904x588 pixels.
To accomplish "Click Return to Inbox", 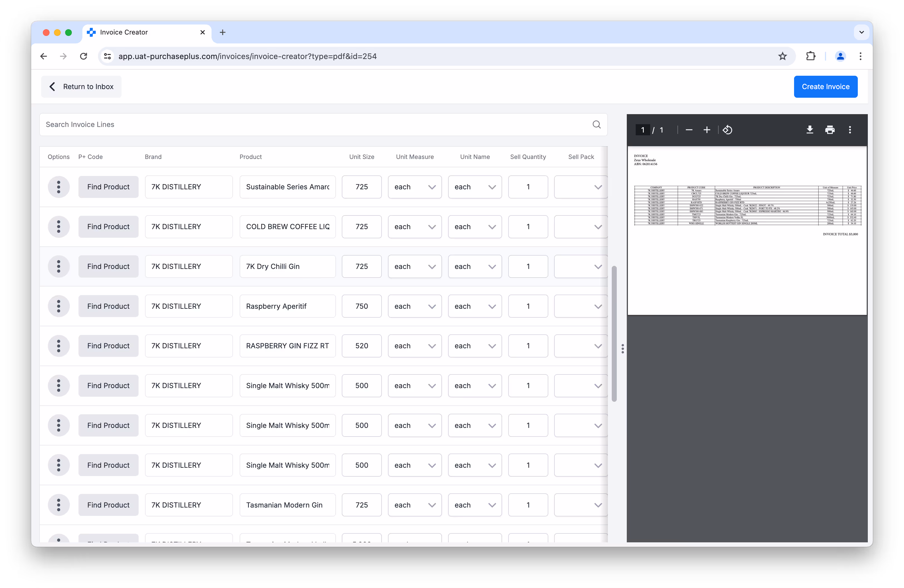I will click(x=81, y=87).
